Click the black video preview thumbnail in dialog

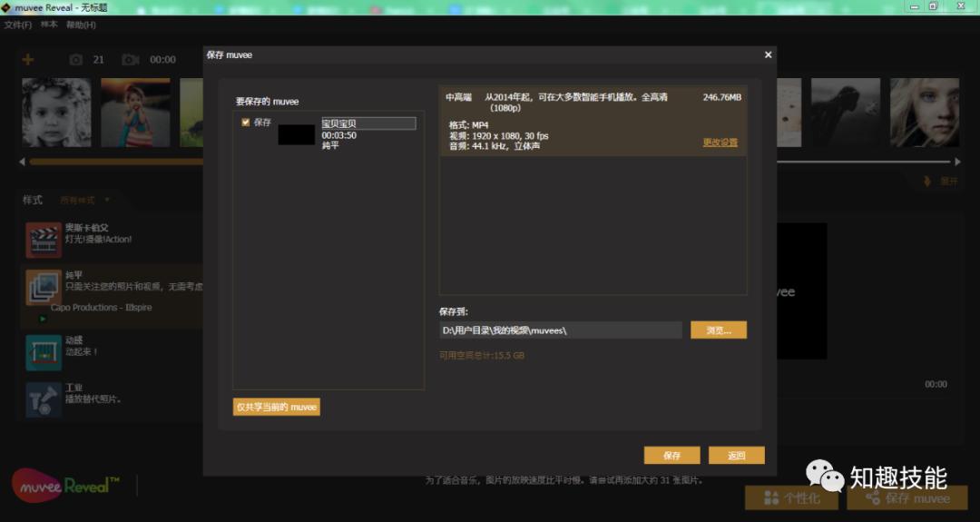point(296,134)
